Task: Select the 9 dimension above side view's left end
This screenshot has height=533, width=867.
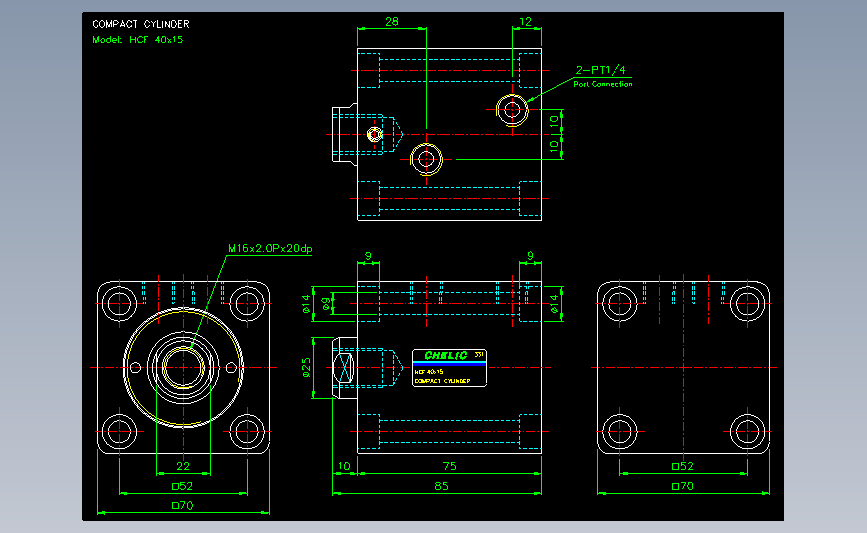Action: click(368, 256)
